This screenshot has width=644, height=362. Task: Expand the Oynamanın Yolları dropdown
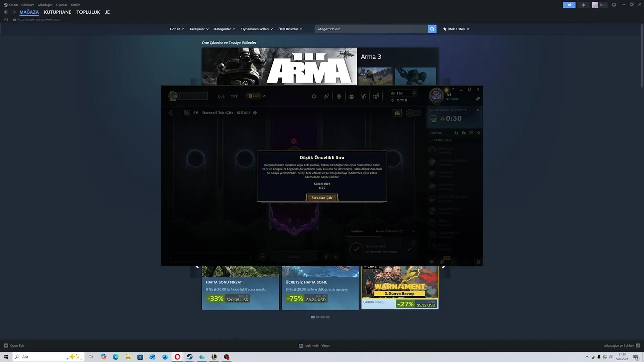(x=257, y=29)
